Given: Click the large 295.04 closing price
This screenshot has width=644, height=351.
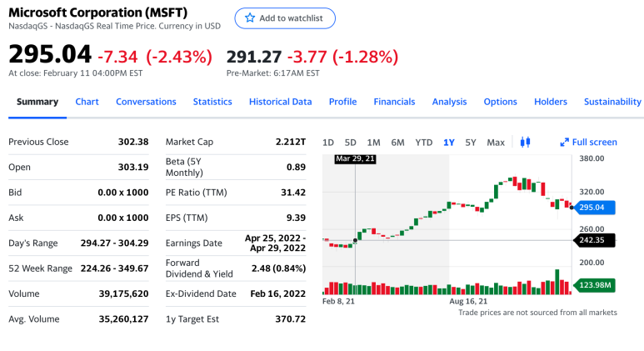Looking at the screenshot, I should [x=50, y=54].
